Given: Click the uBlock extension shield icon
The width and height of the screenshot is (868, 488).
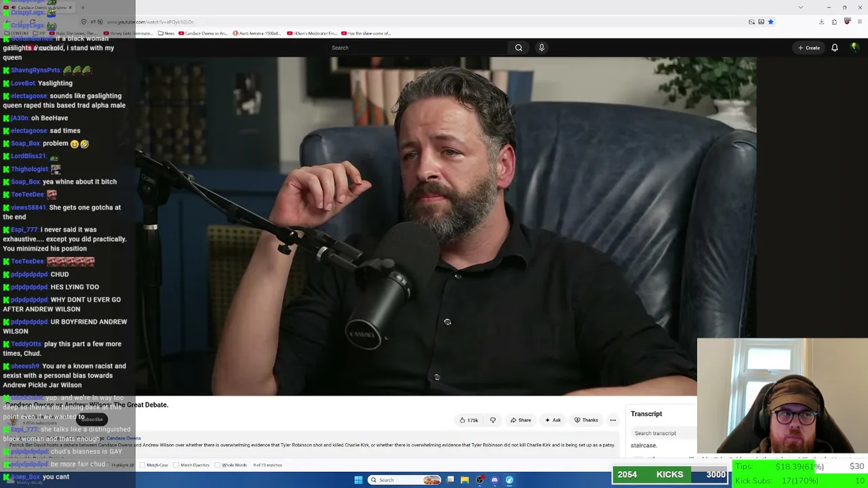Looking at the screenshot, I should tap(847, 22).
